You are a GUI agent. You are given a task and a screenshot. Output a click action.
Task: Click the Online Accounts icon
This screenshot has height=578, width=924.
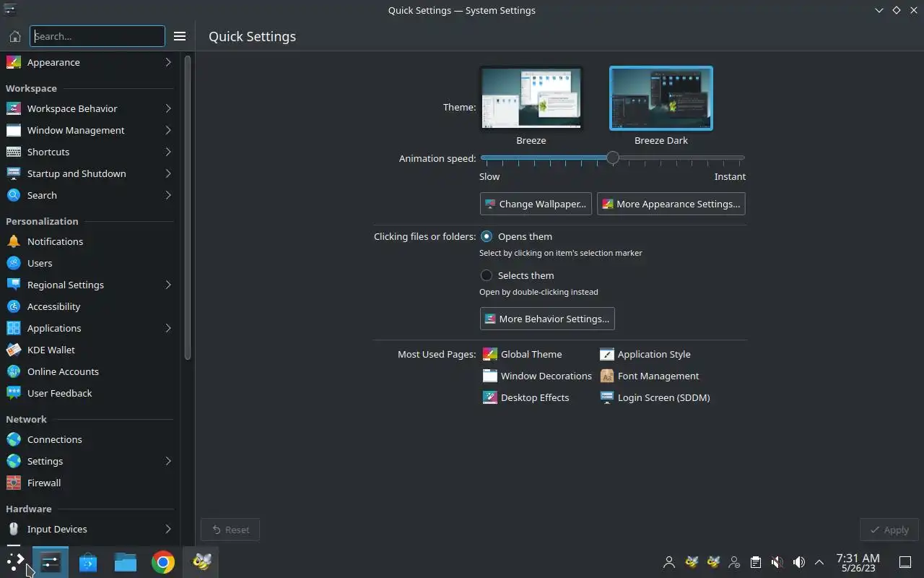point(13,371)
